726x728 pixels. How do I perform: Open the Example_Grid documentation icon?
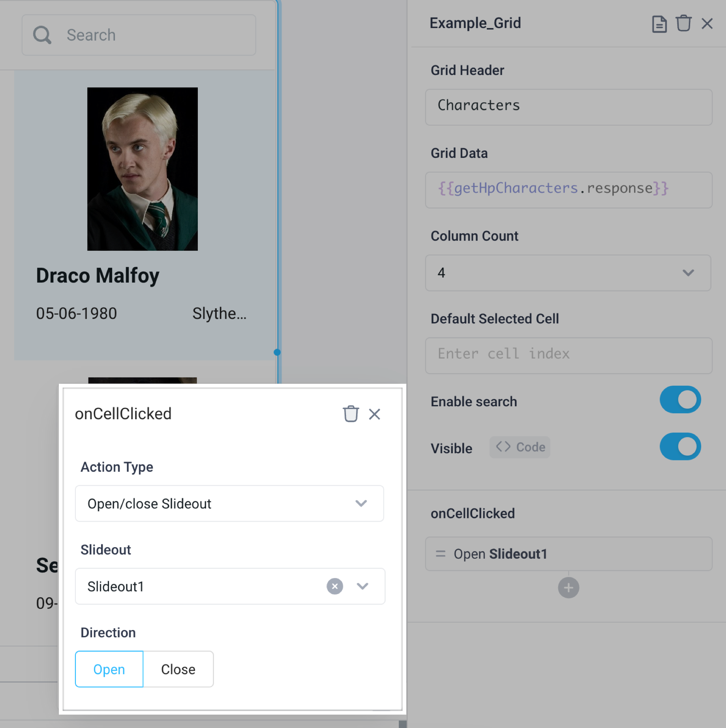coord(659,23)
